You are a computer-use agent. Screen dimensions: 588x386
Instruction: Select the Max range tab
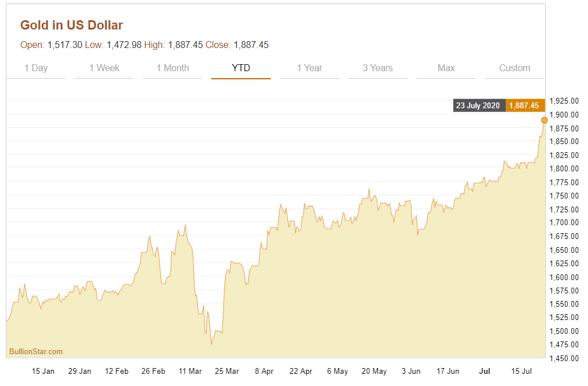pyautogui.click(x=446, y=68)
